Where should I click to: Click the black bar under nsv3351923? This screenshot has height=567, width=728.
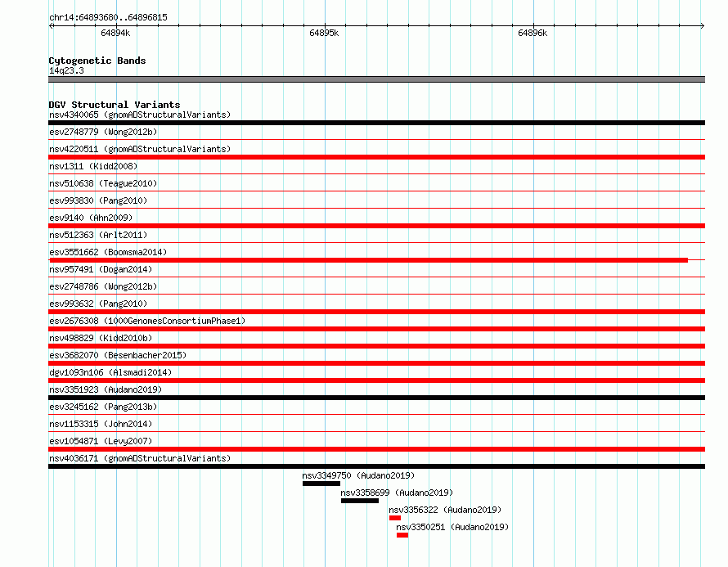pyautogui.click(x=376, y=398)
